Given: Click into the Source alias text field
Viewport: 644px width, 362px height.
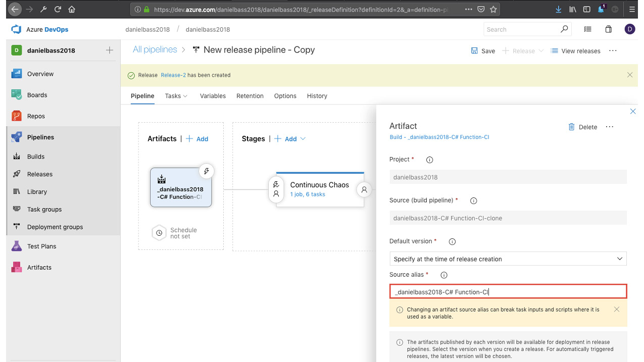Looking at the screenshot, I should (x=508, y=292).
